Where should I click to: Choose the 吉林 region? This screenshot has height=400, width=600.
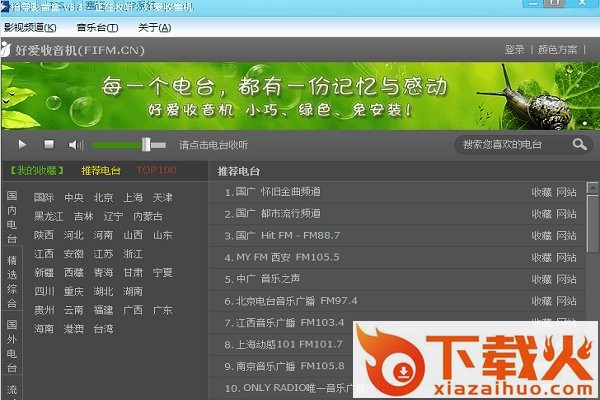84,216
